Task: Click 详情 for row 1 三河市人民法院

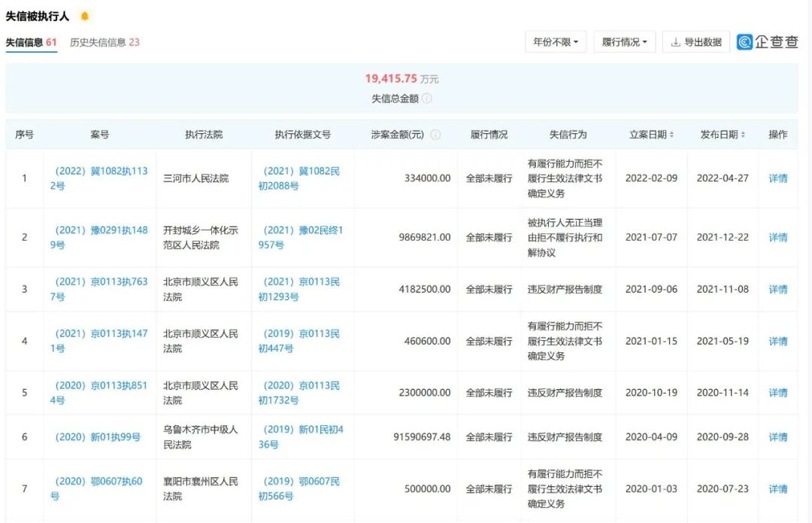Action: point(778,178)
